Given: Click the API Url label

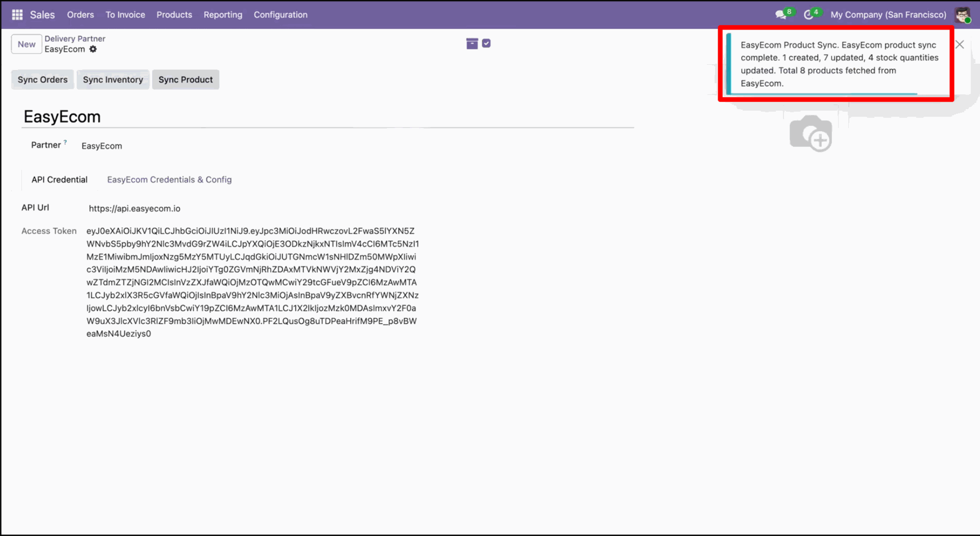Looking at the screenshot, I should point(35,208).
